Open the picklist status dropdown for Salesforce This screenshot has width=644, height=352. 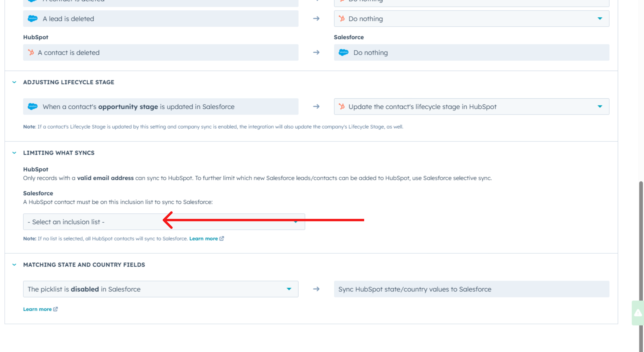tap(289, 289)
